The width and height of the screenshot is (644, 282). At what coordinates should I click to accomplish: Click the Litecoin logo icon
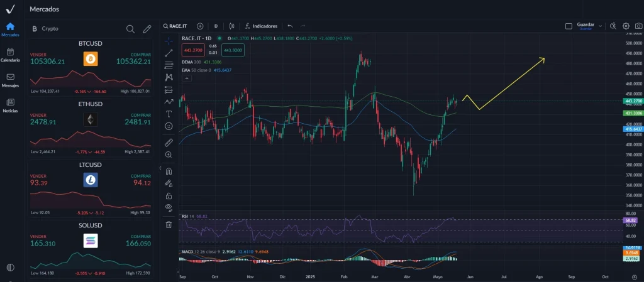[91, 180]
